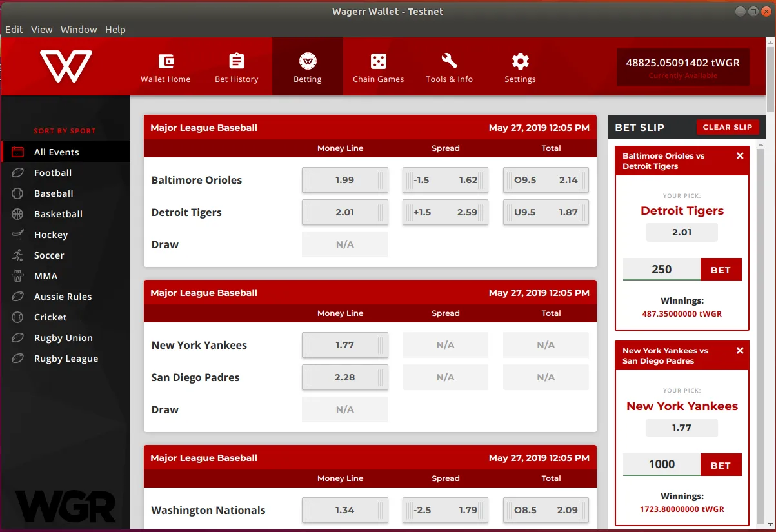Place the 250 Detroit Tigers bet
The width and height of the screenshot is (776, 532).
[721, 270]
